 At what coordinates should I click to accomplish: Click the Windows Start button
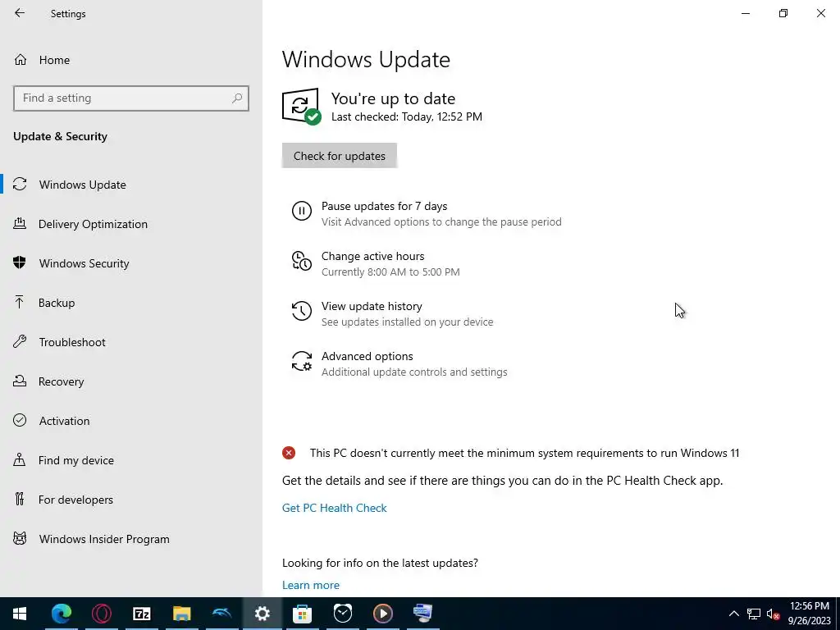pos(20,614)
